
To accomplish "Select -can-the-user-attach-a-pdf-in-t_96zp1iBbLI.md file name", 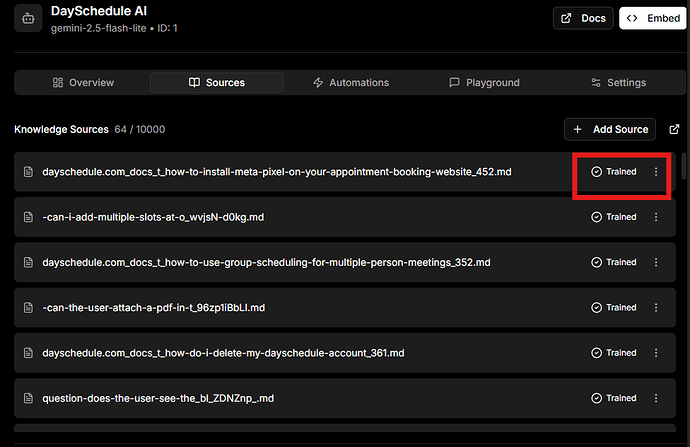I will click(154, 308).
